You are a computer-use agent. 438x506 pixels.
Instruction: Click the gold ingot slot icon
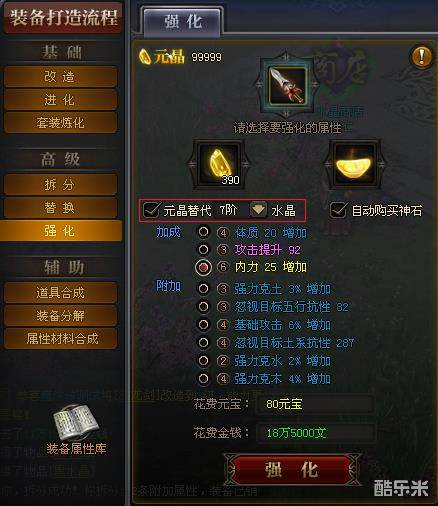(x=354, y=164)
